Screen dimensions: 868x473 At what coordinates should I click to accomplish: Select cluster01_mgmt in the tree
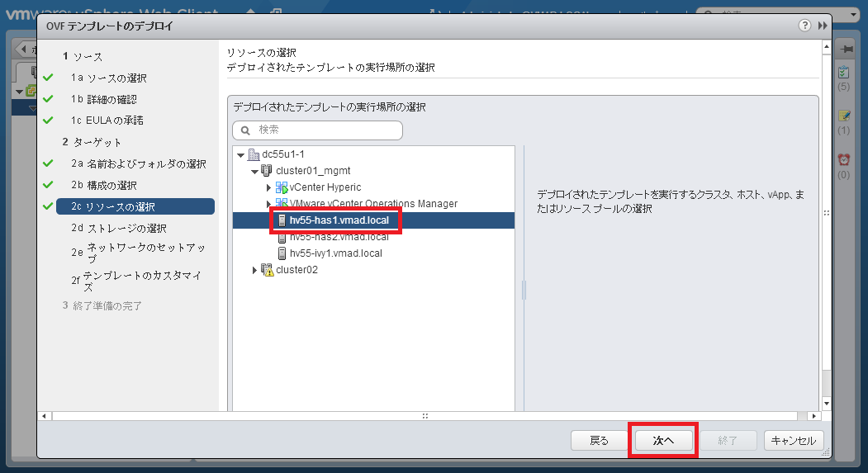coord(313,171)
